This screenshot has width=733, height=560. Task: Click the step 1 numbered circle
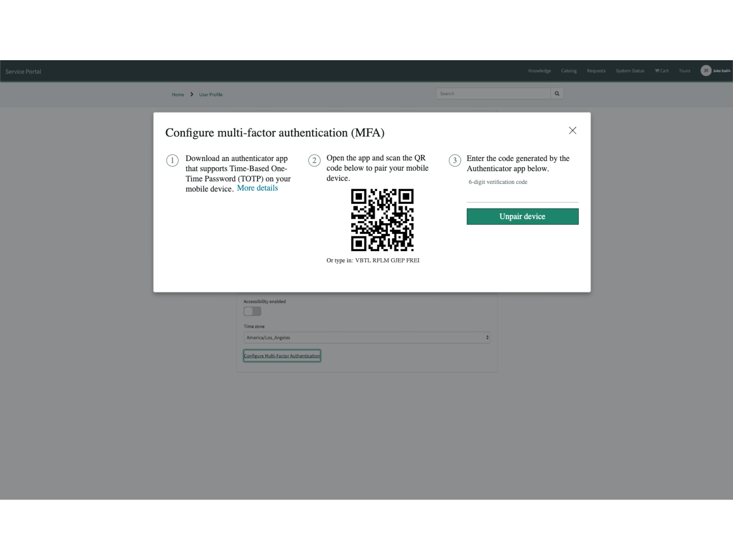pos(172,160)
